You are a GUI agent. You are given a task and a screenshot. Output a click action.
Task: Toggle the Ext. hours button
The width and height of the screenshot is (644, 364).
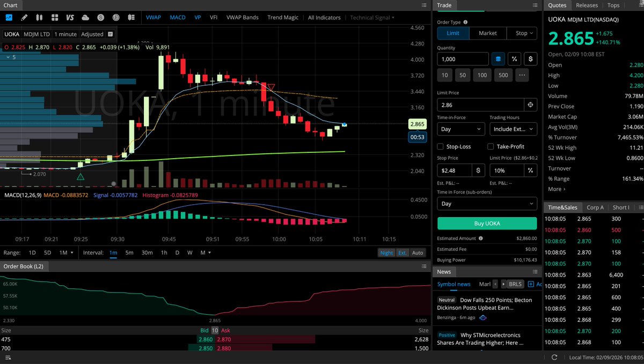coord(402,252)
